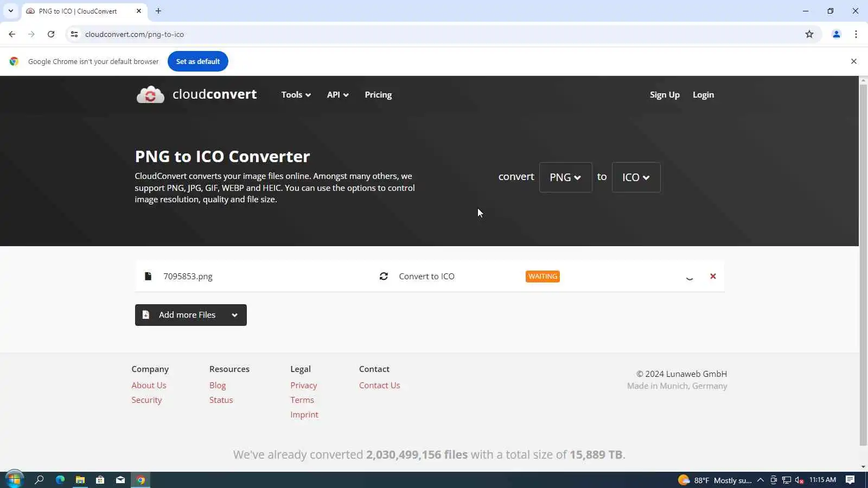Click the Login link
Viewport: 868px width, 488px height.
coord(703,95)
